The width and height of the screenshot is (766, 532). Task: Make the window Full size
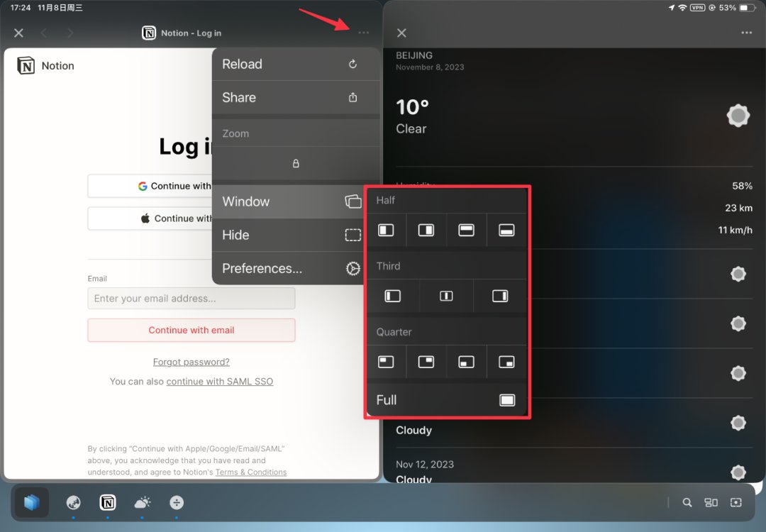click(x=447, y=400)
